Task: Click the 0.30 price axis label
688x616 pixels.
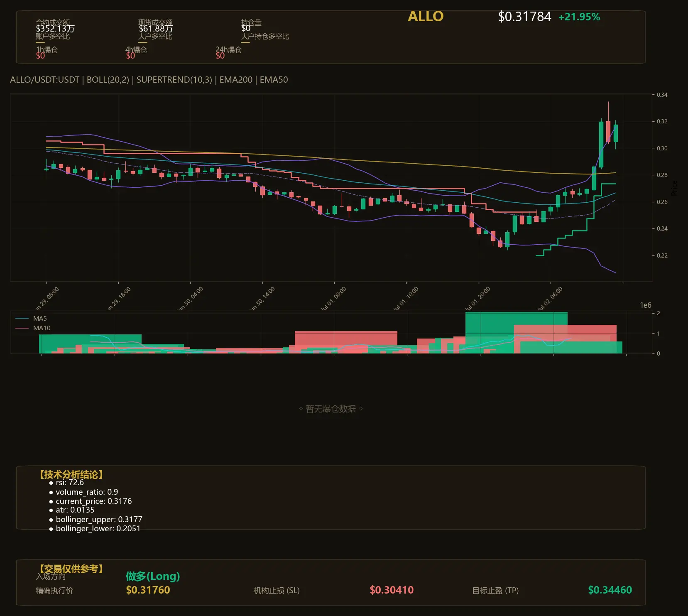Action: [x=662, y=148]
